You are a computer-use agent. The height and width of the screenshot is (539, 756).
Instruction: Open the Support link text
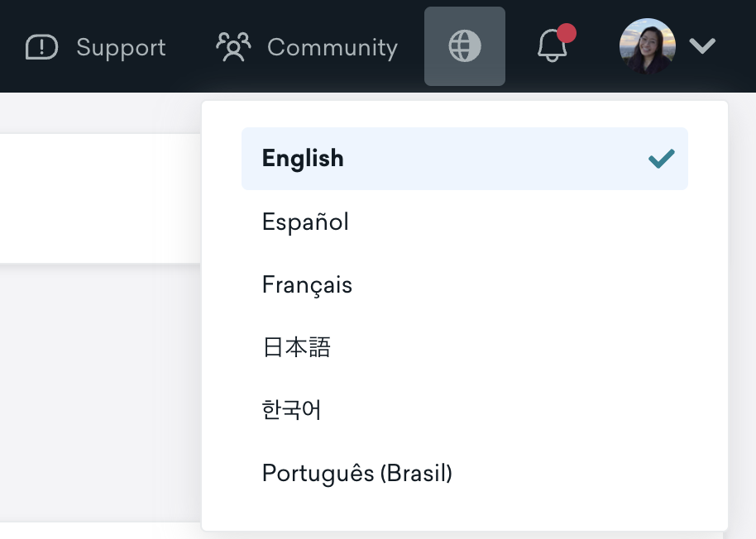121,47
